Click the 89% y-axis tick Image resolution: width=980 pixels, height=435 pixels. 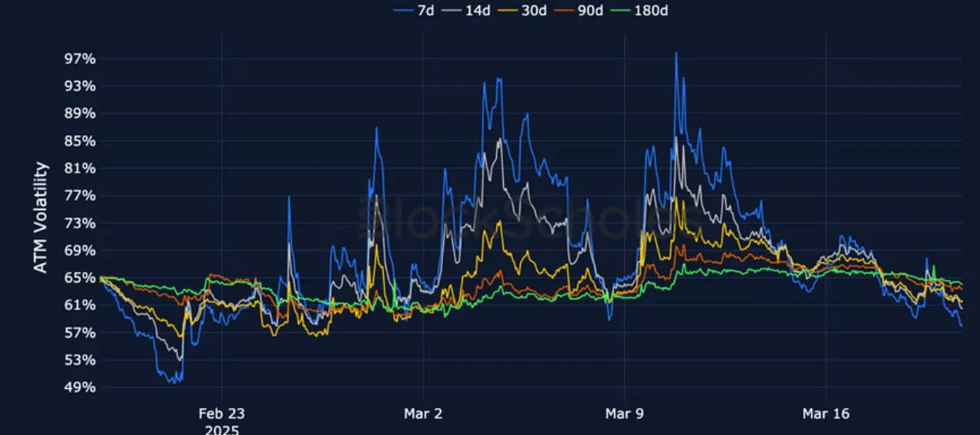coord(80,113)
